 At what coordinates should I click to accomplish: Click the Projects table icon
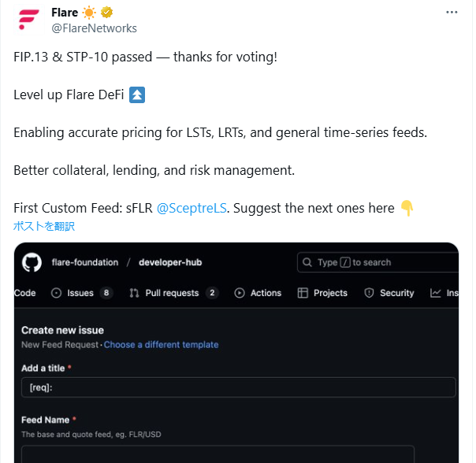303,293
